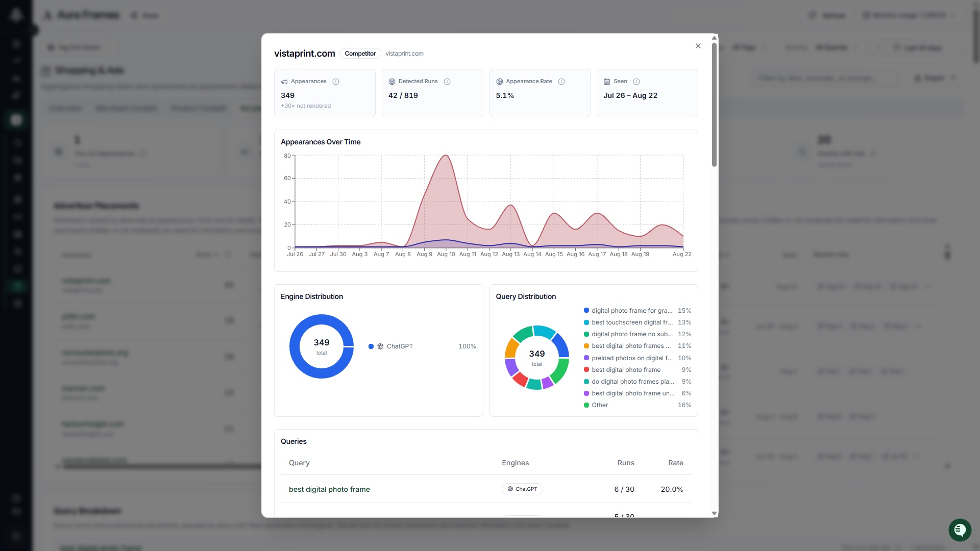980x551 pixels.
Task: Click the Engines column header
Action: [515, 463]
